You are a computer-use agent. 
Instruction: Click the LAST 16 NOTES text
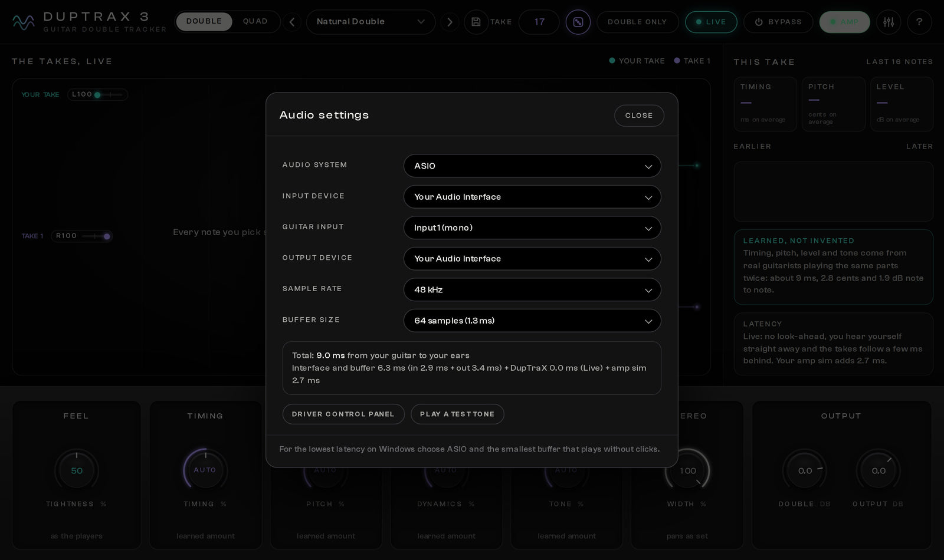click(x=900, y=62)
